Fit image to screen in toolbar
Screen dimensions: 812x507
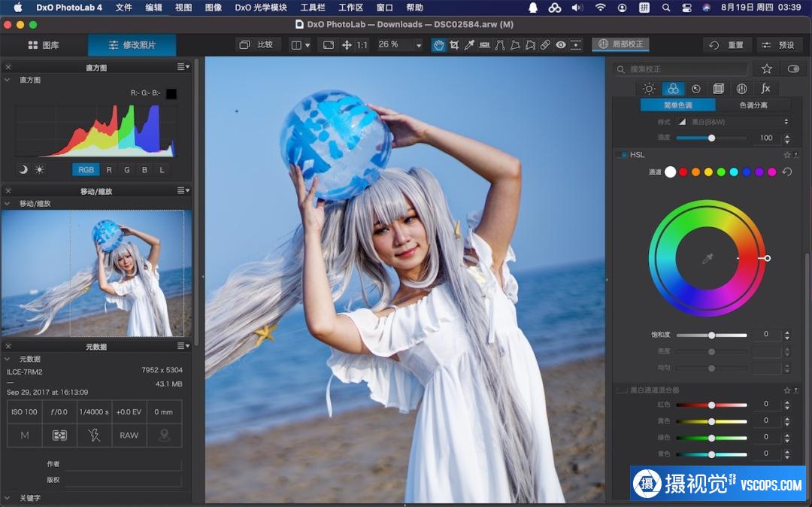click(329, 45)
